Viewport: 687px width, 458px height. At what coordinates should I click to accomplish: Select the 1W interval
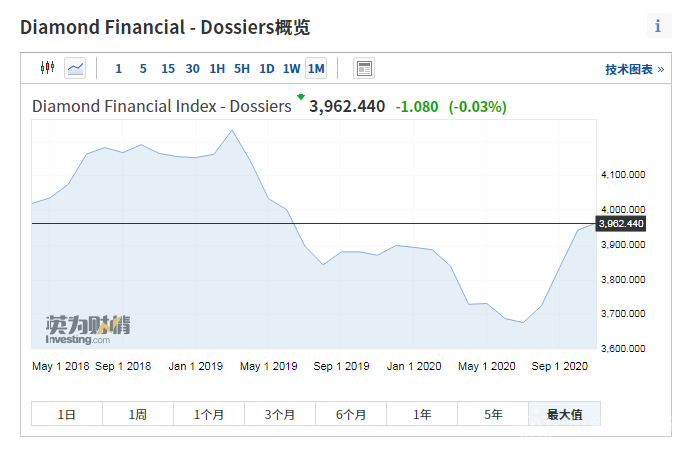click(291, 69)
